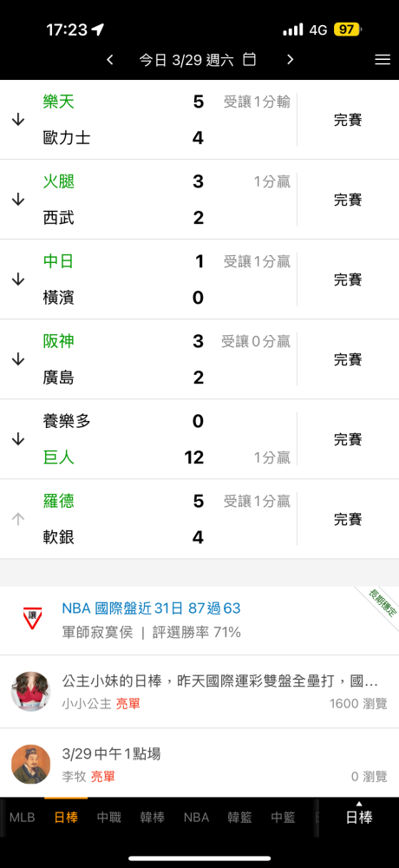Go to previous day with left chevron
Viewport: 399px width, 868px height.
109,60
